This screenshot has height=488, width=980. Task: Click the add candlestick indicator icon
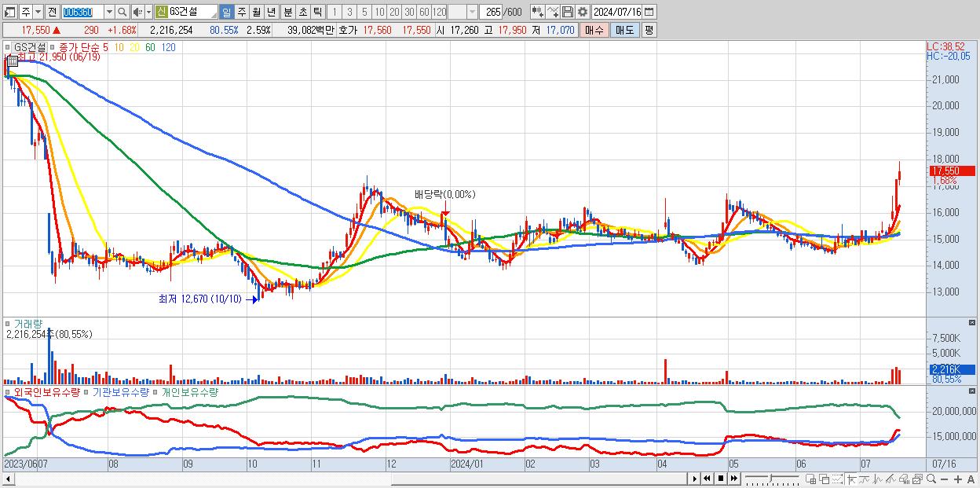click(x=537, y=12)
